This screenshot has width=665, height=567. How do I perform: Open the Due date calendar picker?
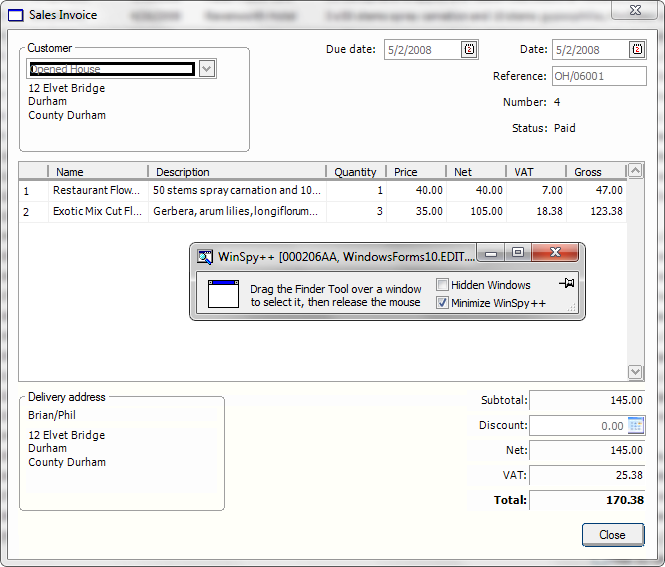click(x=469, y=49)
